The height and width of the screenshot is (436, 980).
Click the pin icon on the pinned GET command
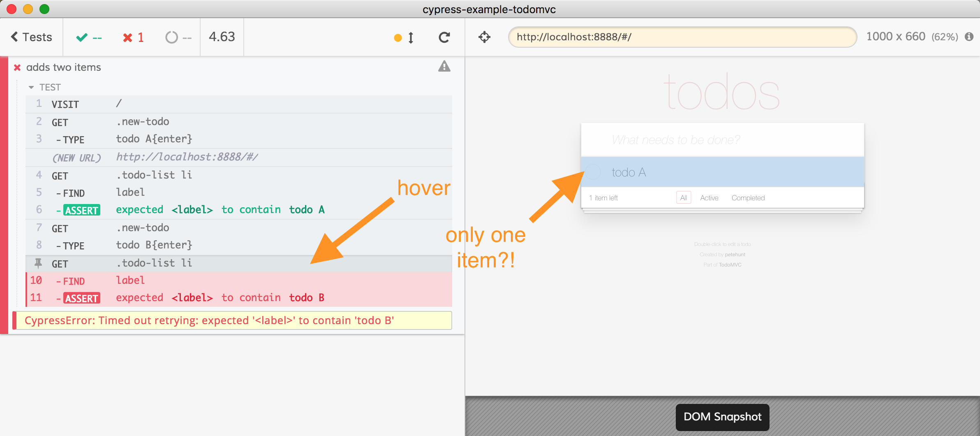click(38, 263)
